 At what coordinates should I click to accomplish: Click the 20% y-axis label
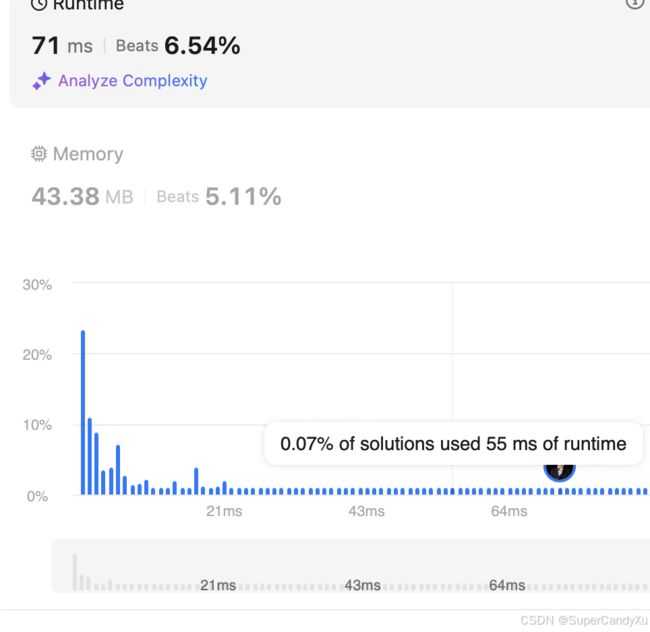(37, 355)
